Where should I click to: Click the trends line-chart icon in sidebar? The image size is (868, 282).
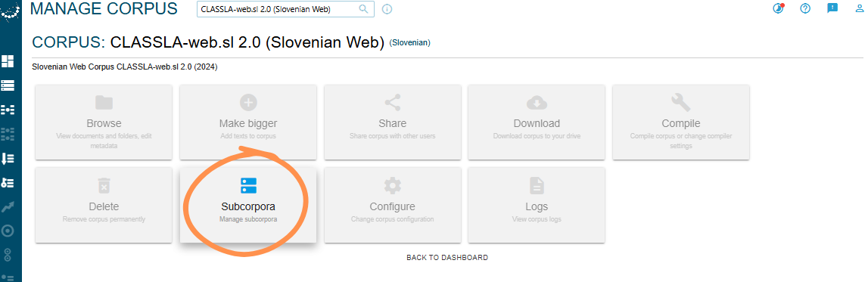point(8,206)
